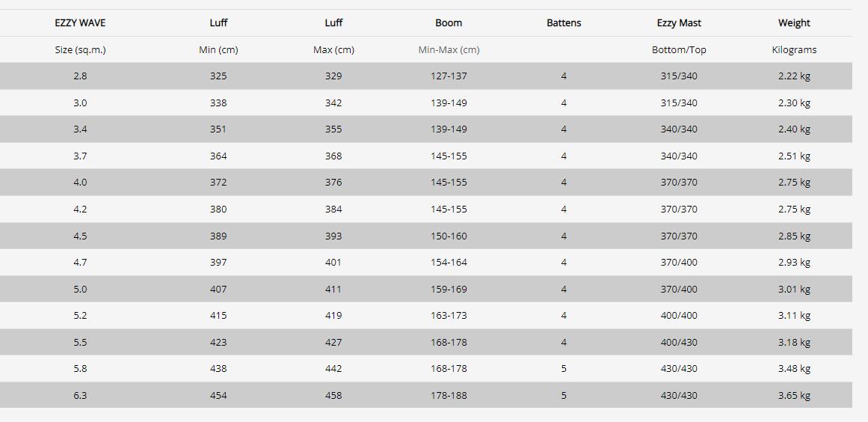The image size is (868, 422).
Task: Select the 5.8 sail size cell
Action: click(80, 369)
